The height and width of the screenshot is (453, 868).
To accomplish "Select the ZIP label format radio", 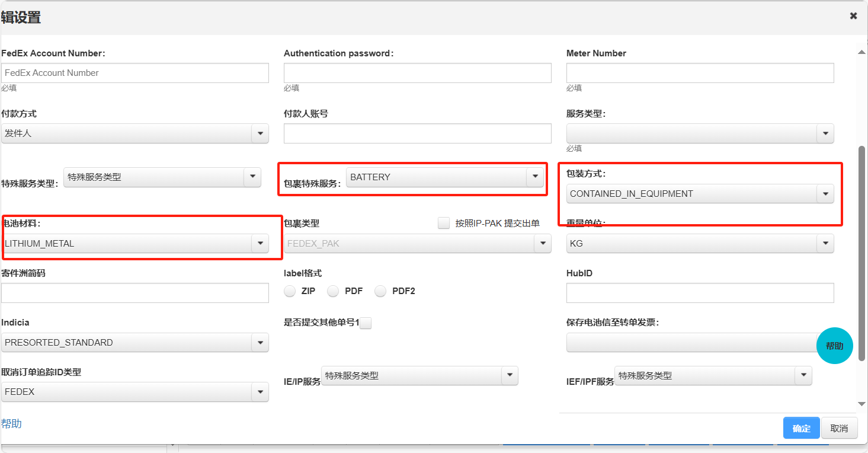I will 290,291.
